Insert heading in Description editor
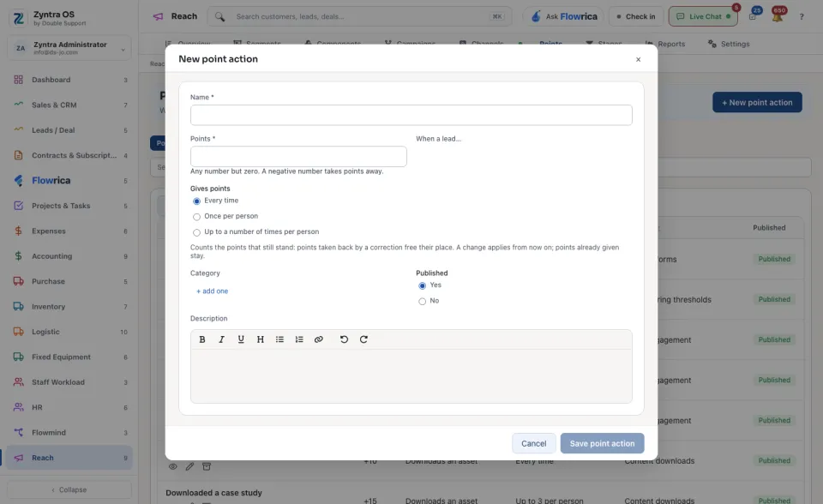The height and width of the screenshot is (504, 823). [261, 339]
